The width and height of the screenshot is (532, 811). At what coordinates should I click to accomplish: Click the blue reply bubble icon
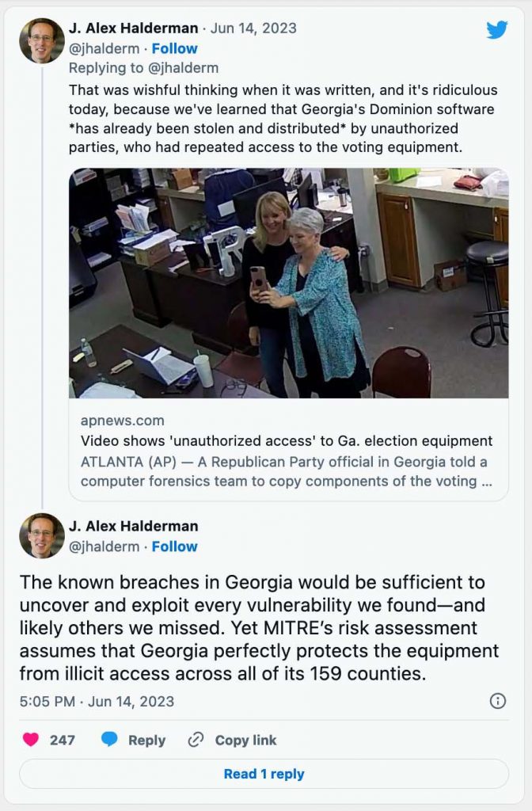point(109,740)
